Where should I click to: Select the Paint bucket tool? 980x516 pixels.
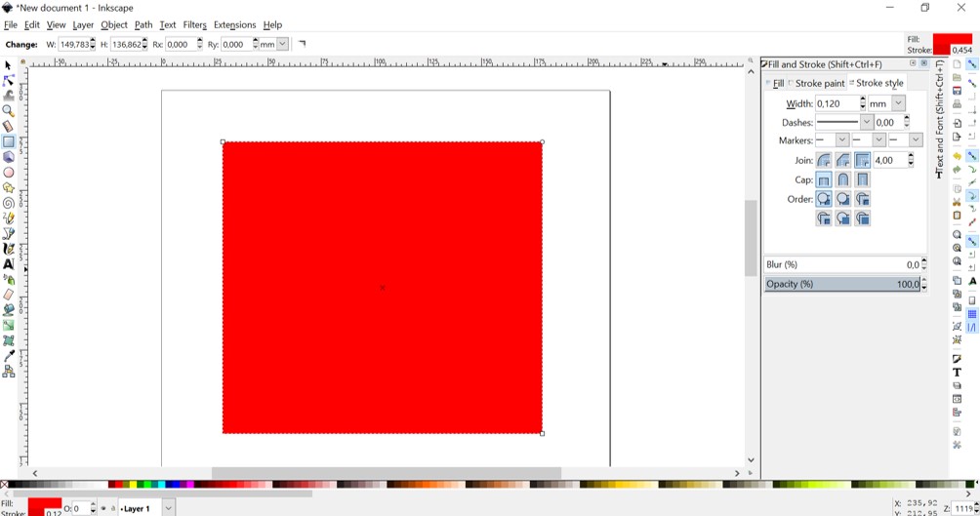point(8,310)
